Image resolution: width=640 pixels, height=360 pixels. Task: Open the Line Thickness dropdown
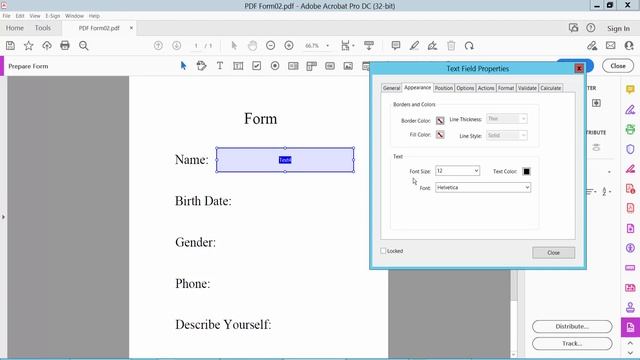click(507, 119)
